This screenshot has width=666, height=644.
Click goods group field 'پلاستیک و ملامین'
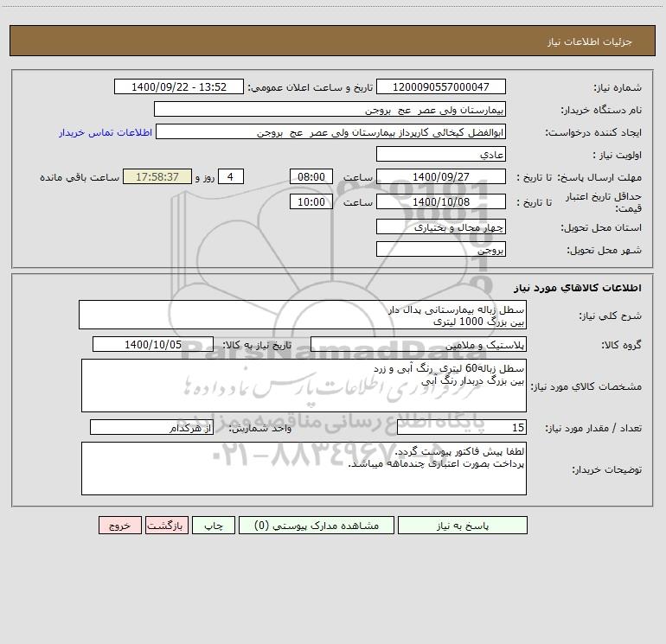(419, 344)
